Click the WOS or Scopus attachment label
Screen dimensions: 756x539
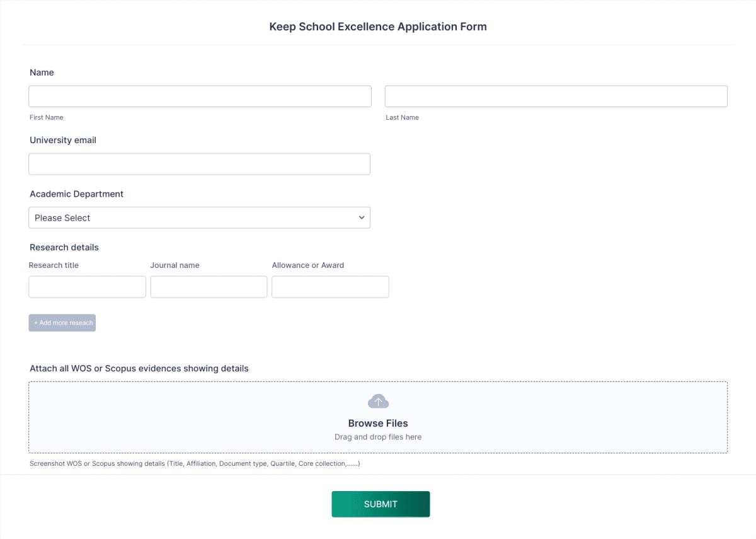pyautogui.click(x=139, y=368)
